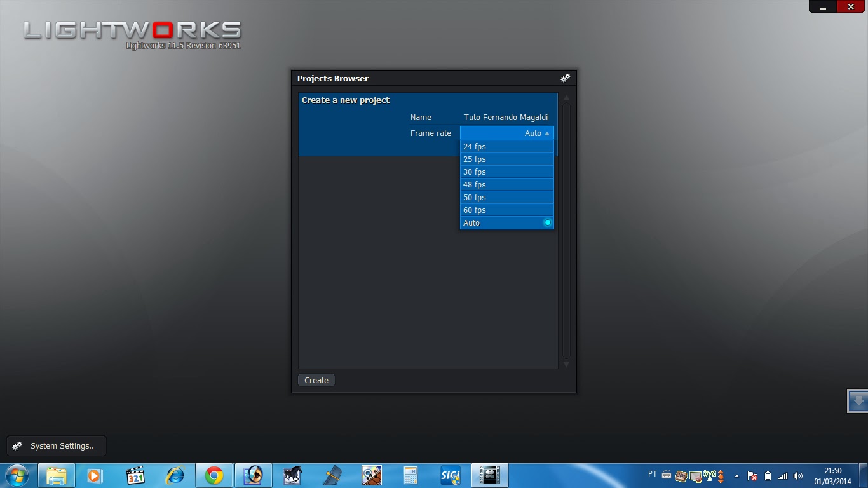Screen dimensions: 868x488
Task: Collapse the Frame rate Auto dropdown
Action: pos(507,133)
